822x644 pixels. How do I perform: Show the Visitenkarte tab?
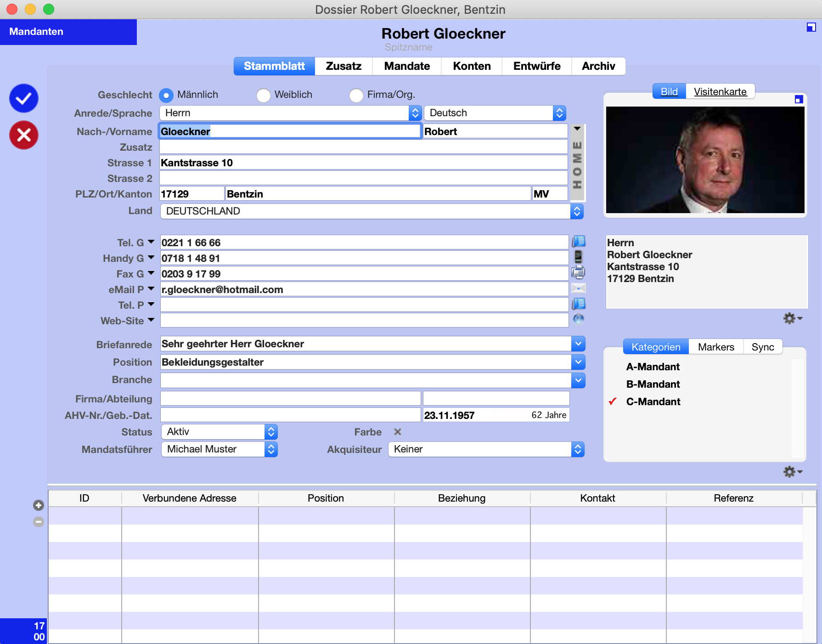click(x=720, y=91)
